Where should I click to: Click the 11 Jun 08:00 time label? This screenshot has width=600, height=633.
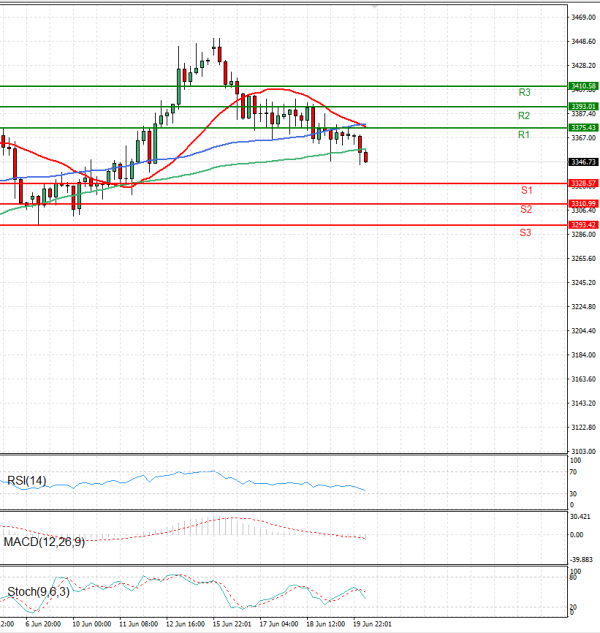pyautogui.click(x=138, y=624)
